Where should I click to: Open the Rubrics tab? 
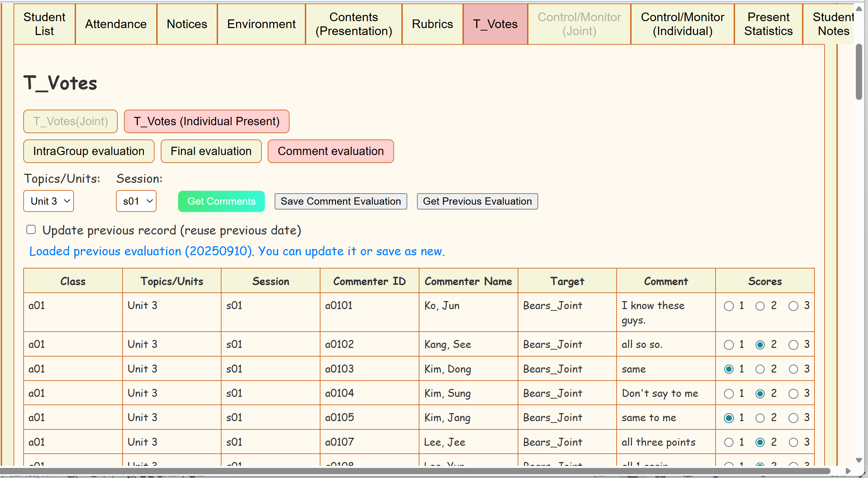click(x=432, y=24)
